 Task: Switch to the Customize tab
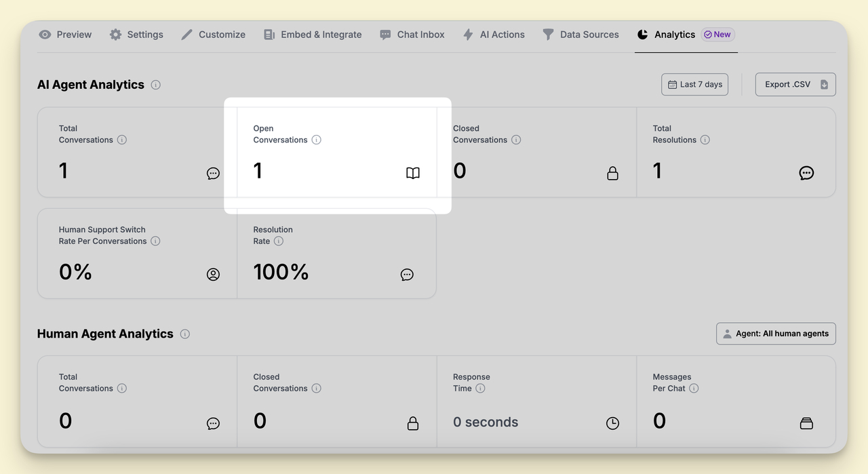pos(213,35)
